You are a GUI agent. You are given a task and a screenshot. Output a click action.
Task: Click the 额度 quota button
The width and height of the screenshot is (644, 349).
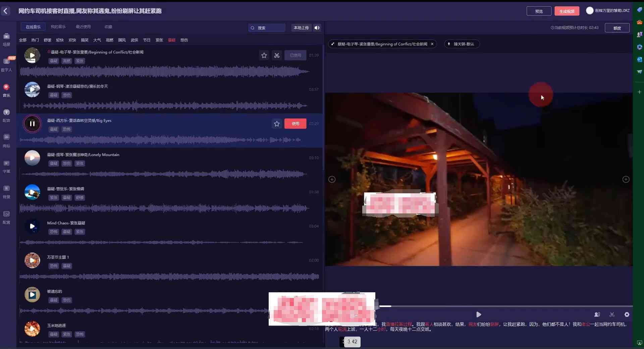[x=617, y=28]
